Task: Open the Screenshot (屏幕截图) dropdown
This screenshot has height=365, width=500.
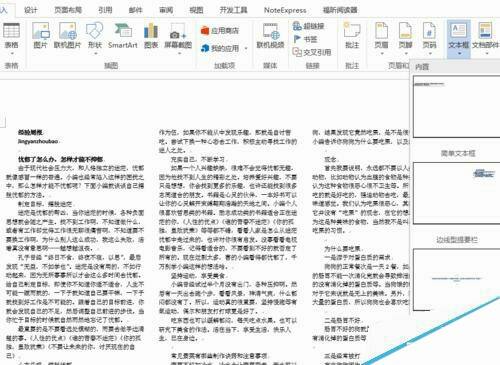Action: pyautogui.click(x=178, y=37)
